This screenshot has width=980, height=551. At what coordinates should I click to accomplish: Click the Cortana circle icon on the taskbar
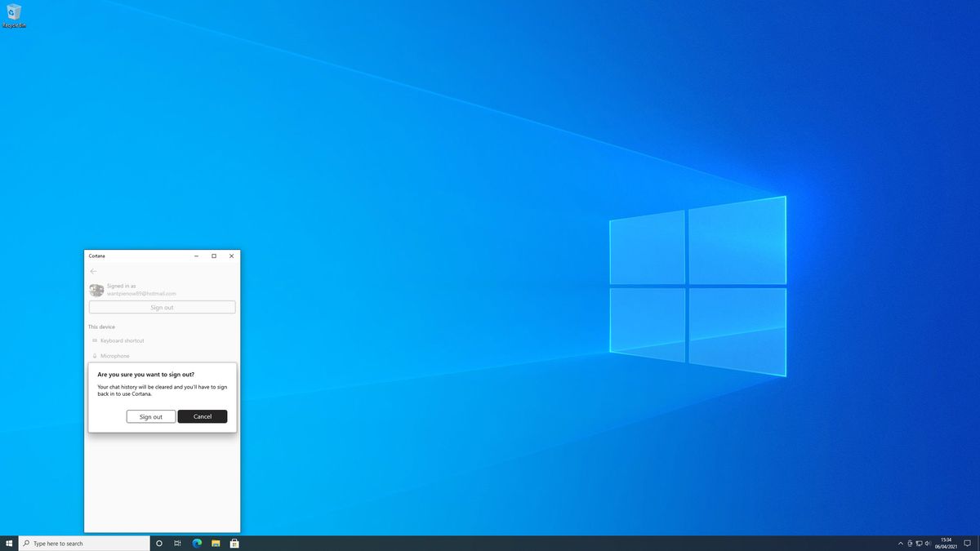pos(158,543)
